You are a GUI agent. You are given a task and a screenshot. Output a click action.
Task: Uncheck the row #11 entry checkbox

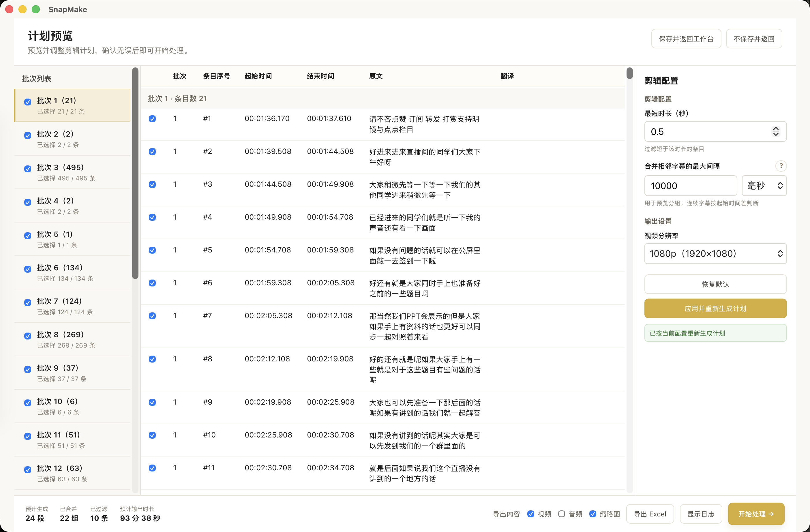pyautogui.click(x=153, y=468)
